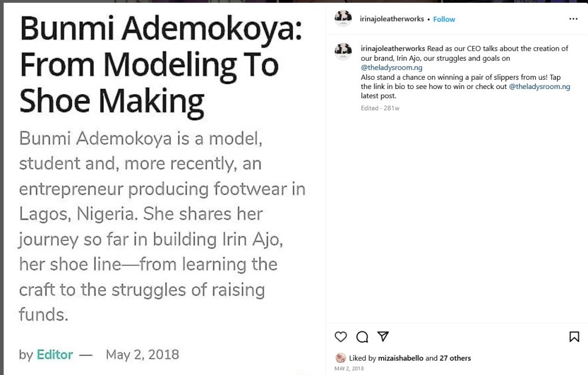Image resolution: width=588 pixels, height=375 pixels.
Task: Click the profile avatar in the post header
Action: [343, 19]
